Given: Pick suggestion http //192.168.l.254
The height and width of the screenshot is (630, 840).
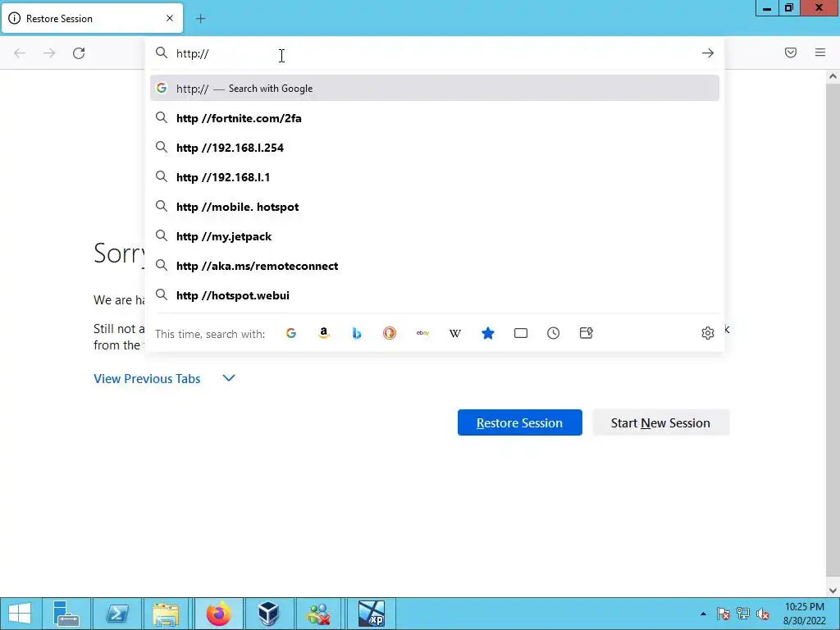Looking at the screenshot, I should pyautogui.click(x=435, y=148).
